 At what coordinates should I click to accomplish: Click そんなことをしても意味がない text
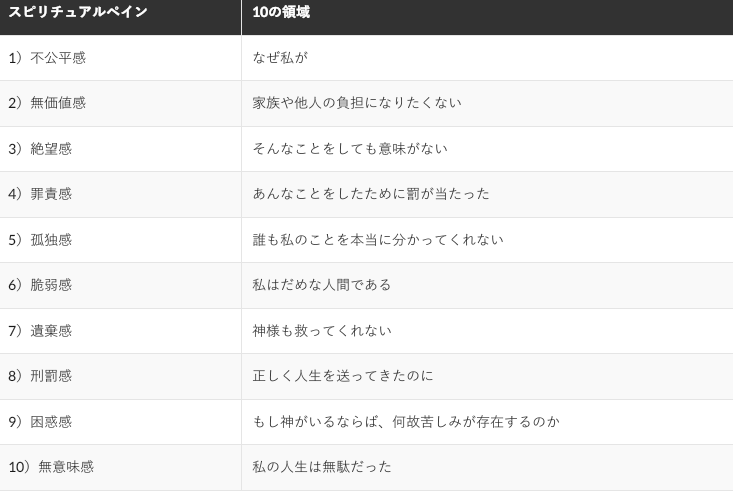coord(350,149)
